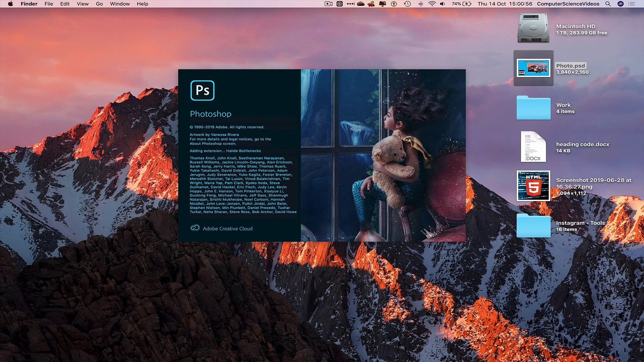Click the Adobe Creative Cloud logo icon
The height and width of the screenshot is (362, 644).
[195, 228]
